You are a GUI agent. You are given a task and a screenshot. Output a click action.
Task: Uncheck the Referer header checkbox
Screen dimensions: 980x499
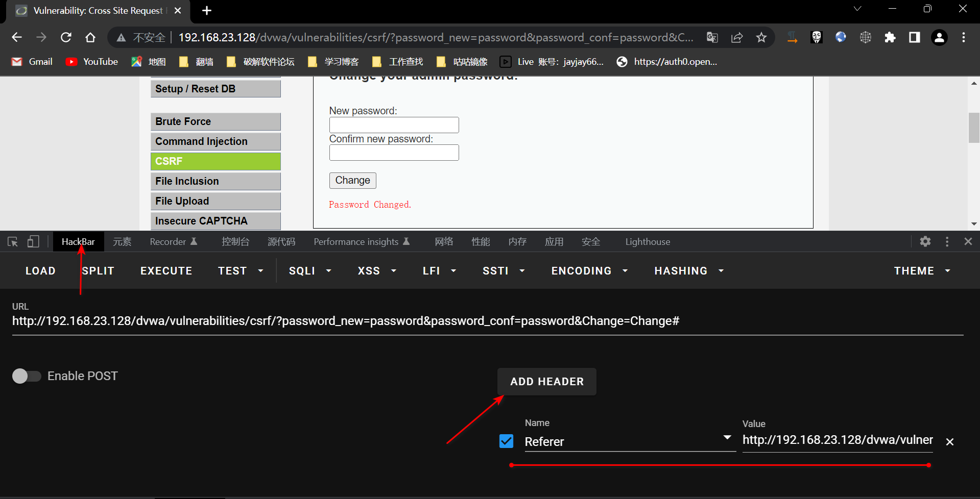pyautogui.click(x=506, y=441)
